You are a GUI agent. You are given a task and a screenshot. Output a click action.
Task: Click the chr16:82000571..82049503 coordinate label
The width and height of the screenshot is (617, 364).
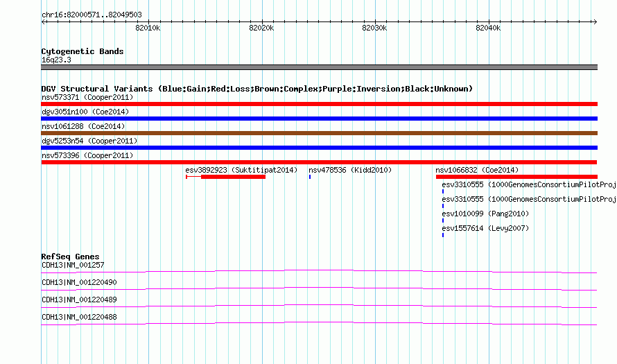(x=92, y=15)
